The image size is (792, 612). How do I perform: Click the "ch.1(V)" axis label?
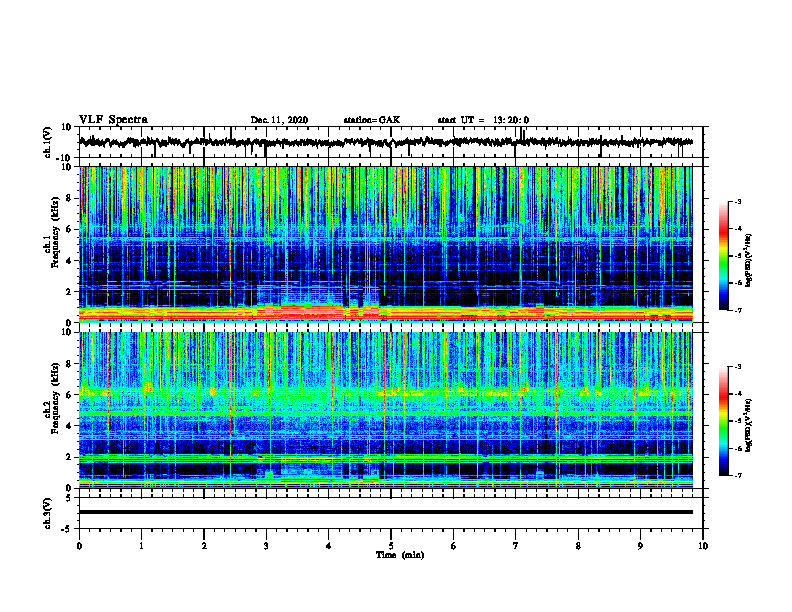point(48,142)
